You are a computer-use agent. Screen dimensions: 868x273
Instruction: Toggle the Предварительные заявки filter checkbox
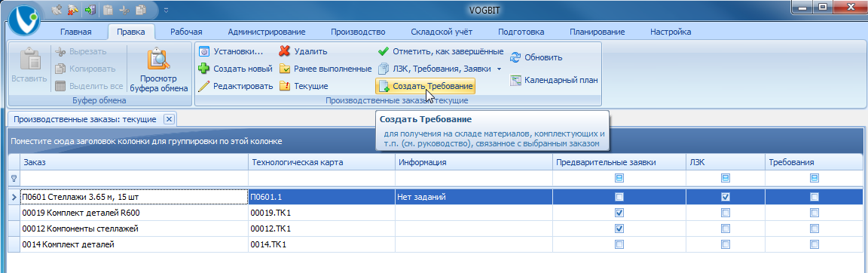coord(619,178)
